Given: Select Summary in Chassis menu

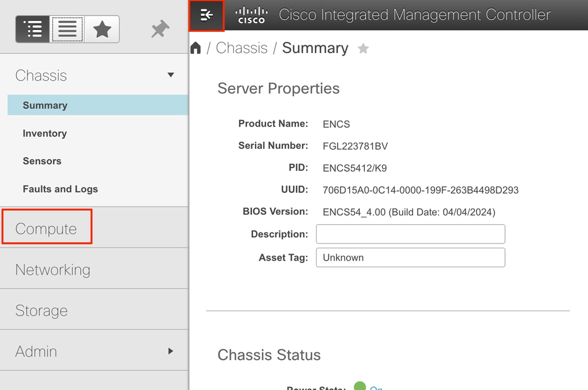Looking at the screenshot, I should point(98,105).
